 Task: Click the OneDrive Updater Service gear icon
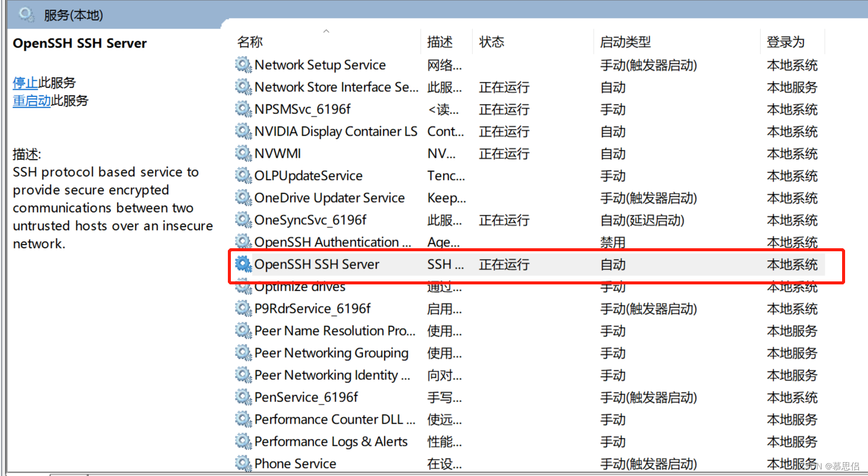[244, 198]
